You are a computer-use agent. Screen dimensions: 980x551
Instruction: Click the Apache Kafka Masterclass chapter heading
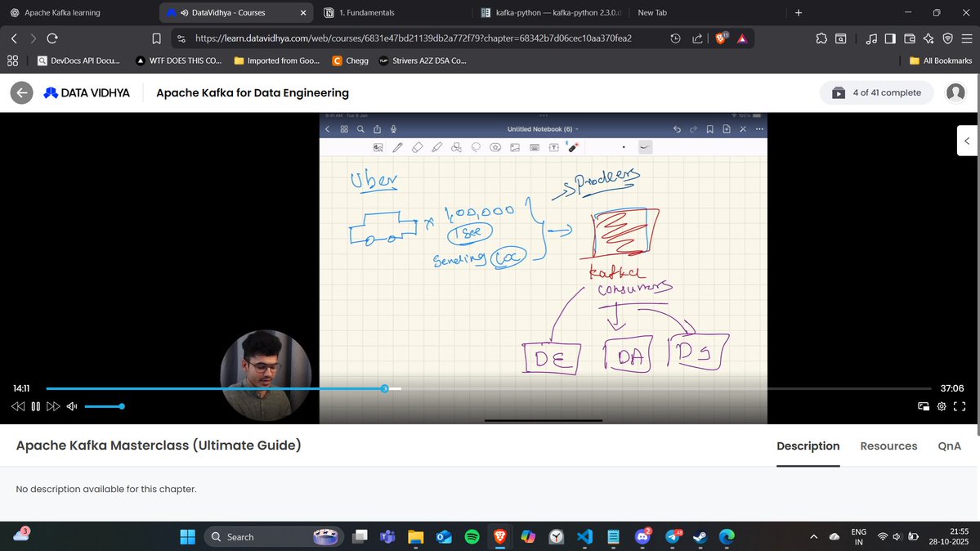click(158, 446)
